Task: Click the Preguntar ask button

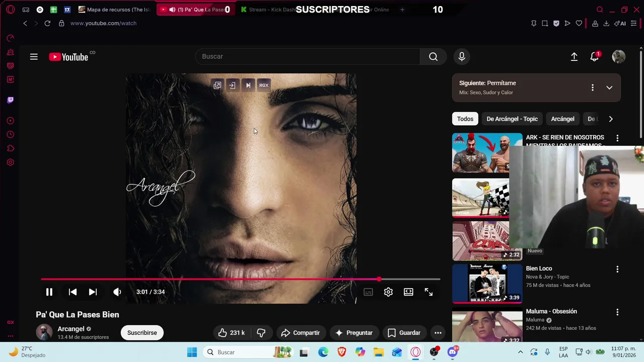Action: tap(354, 333)
